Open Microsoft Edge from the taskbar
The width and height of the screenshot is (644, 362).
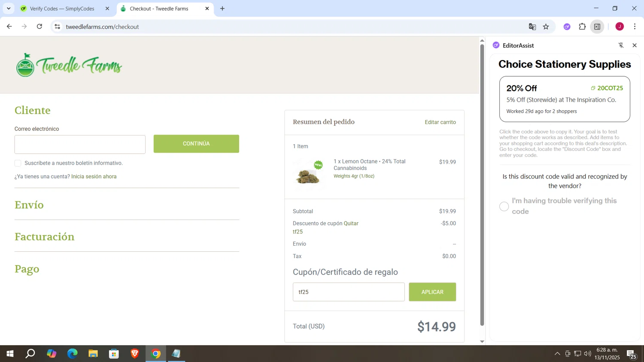(72, 354)
